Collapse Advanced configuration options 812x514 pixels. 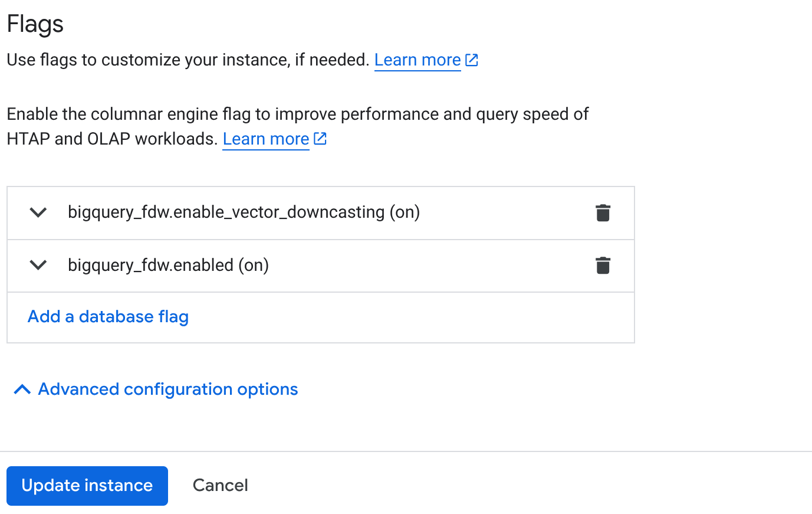click(156, 389)
